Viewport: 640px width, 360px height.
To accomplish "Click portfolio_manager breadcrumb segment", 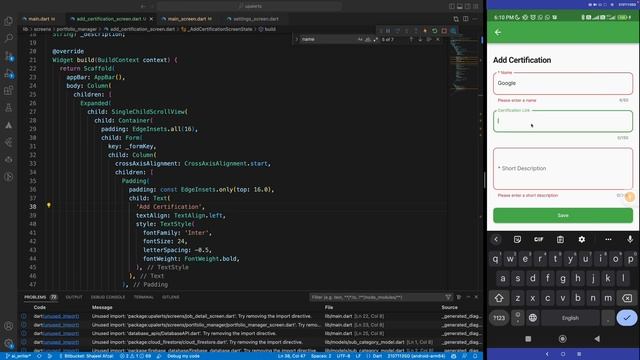I will click(76, 29).
